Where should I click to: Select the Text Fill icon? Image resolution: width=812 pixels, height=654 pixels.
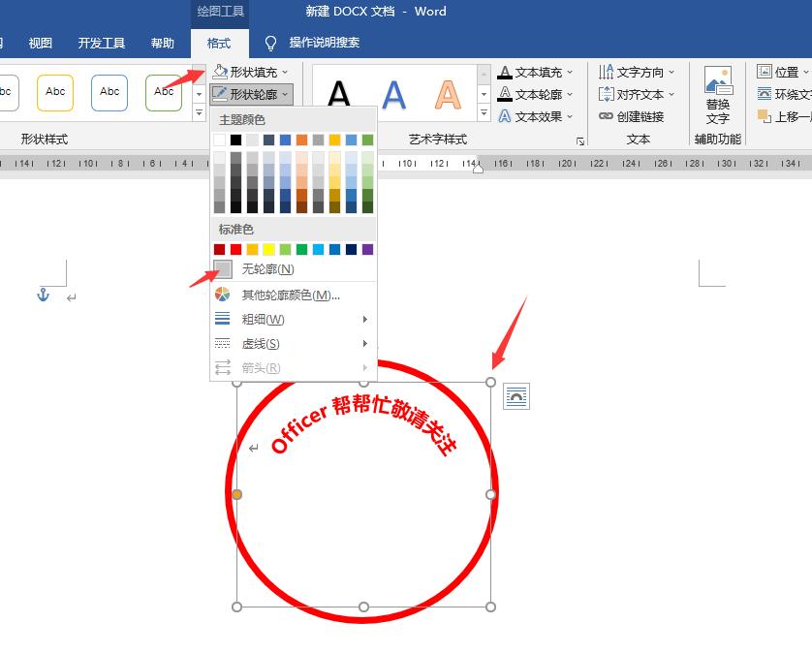(505, 71)
